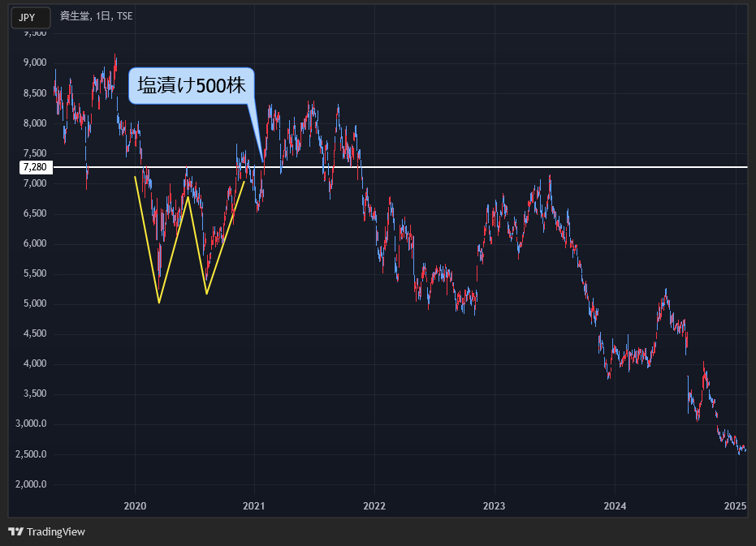Click the 8,500 price axis label
The image size is (756, 546).
click(35, 93)
